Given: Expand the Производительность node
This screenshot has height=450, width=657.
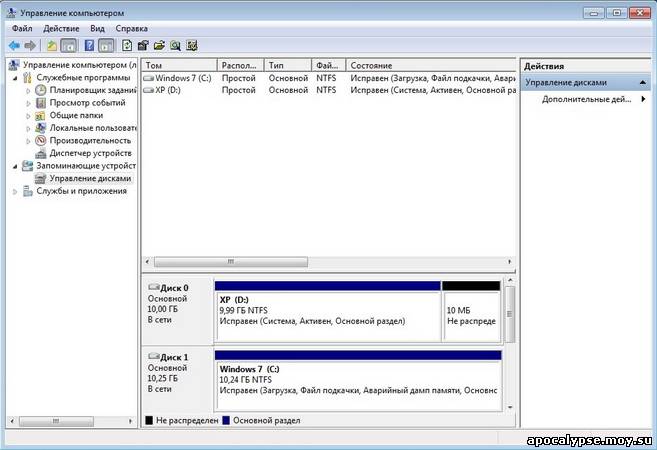Looking at the screenshot, I should click(28, 141).
